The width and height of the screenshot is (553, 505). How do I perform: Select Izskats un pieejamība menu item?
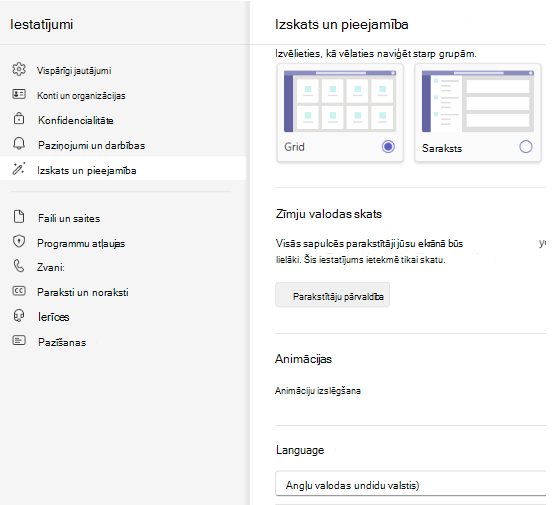[123, 169]
